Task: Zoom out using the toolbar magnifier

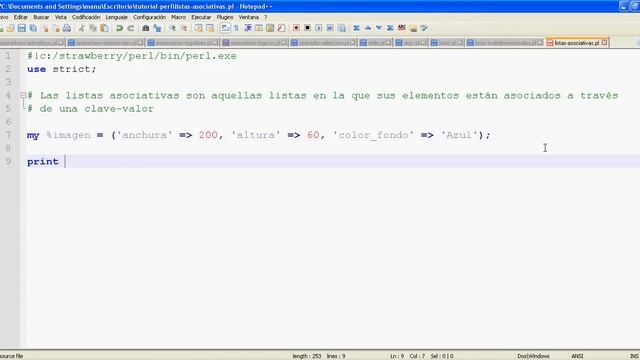Action: 184,28
